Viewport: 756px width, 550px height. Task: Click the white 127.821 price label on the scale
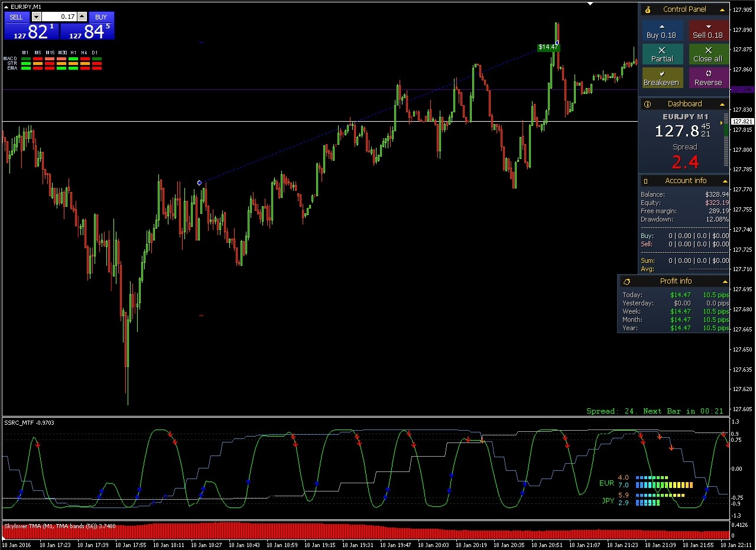click(x=742, y=121)
